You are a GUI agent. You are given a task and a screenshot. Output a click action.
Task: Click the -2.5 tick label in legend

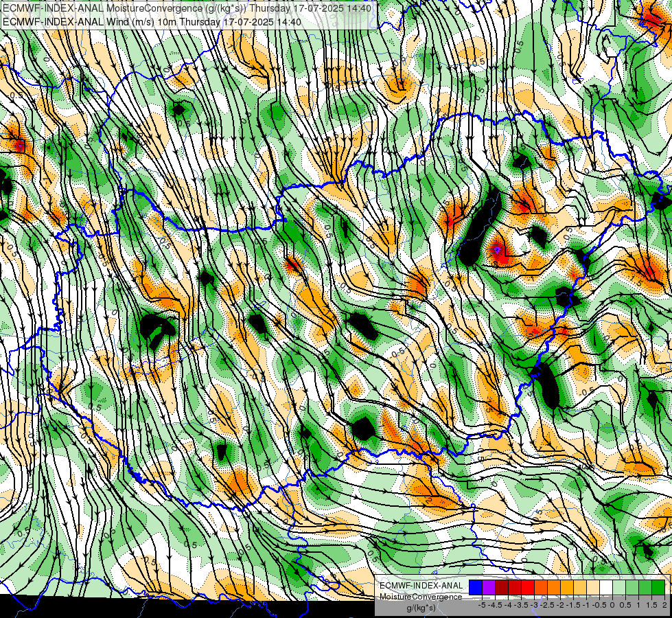[x=547, y=605]
